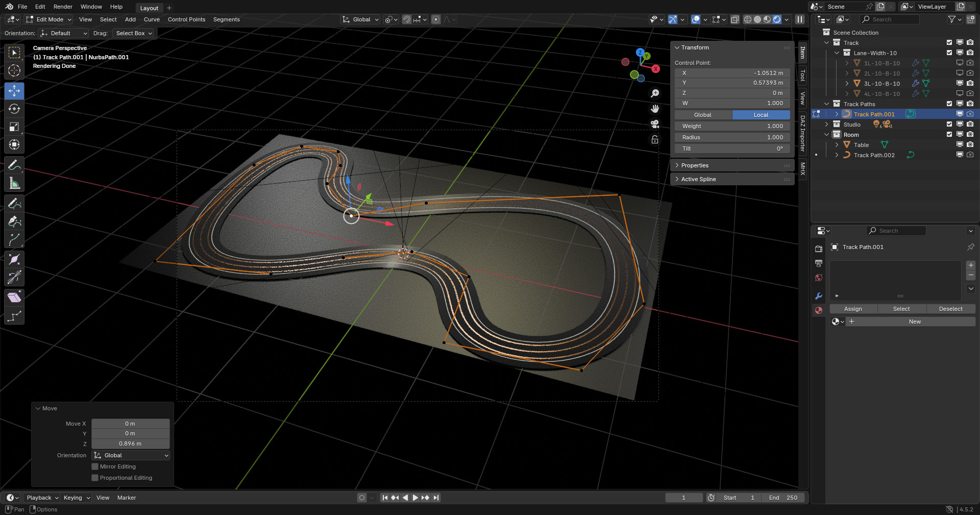The width and height of the screenshot is (980, 515).
Task: Activate the Rotate tool
Action: 14,109
